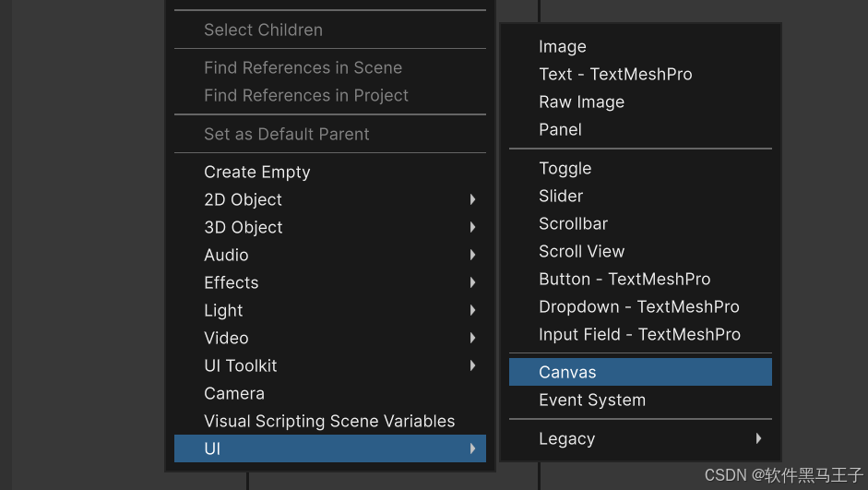This screenshot has height=490, width=868.
Task: Add a Scrollbar UI element
Action: 573,223
